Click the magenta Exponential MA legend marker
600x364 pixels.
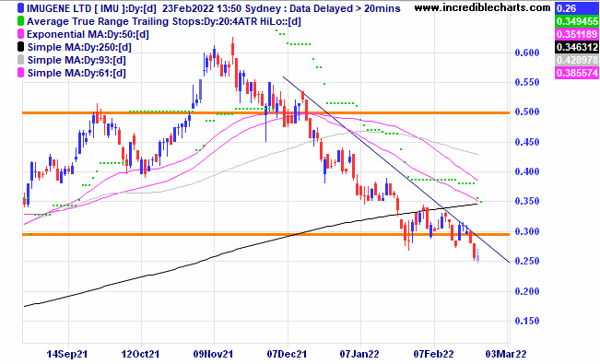tap(20, 34)
